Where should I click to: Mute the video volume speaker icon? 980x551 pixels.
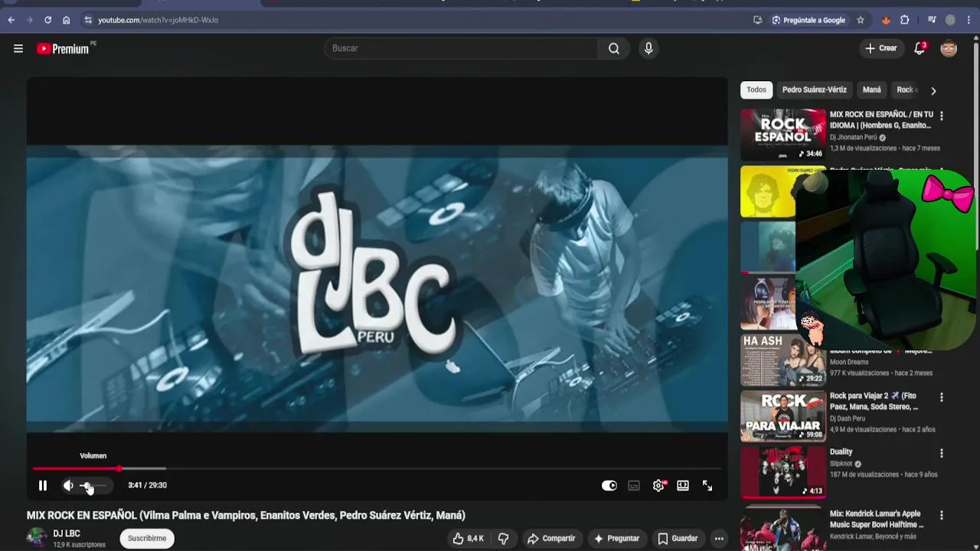[68, 485]
